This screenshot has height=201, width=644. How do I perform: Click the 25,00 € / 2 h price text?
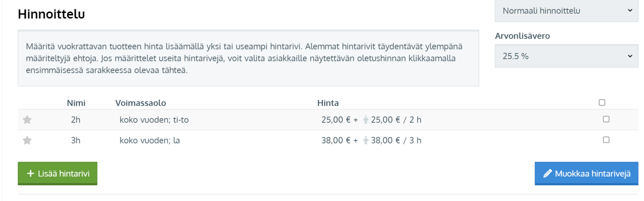(396, 120)
